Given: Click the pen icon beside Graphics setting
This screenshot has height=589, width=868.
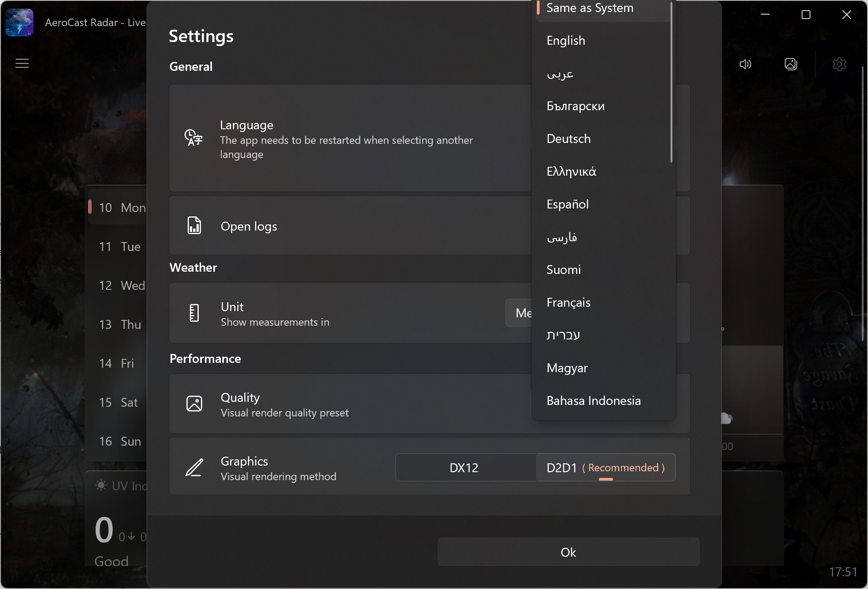Looking at the screenshot, I should pyautogui.click(x=193, y=467).
